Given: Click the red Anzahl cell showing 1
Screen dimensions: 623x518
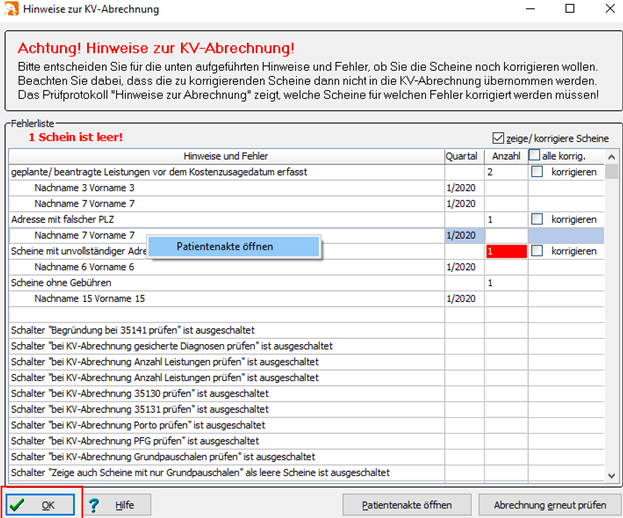Looking at the screenshot, I should point(506,251).
